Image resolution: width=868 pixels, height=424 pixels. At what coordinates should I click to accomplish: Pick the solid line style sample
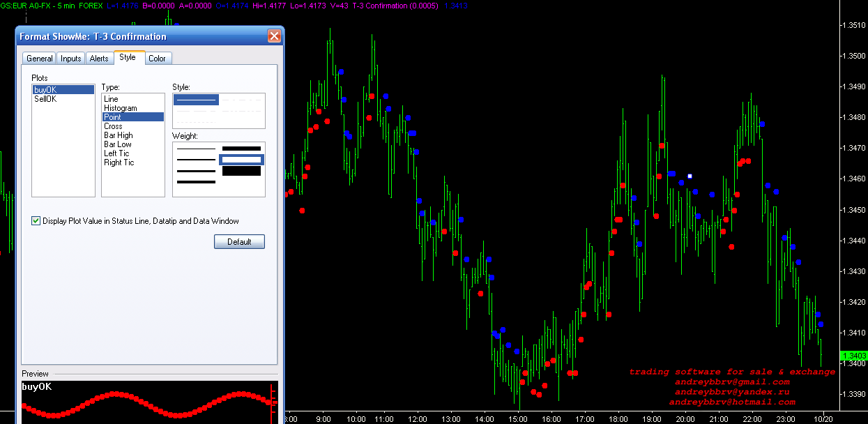coord(196,100)
